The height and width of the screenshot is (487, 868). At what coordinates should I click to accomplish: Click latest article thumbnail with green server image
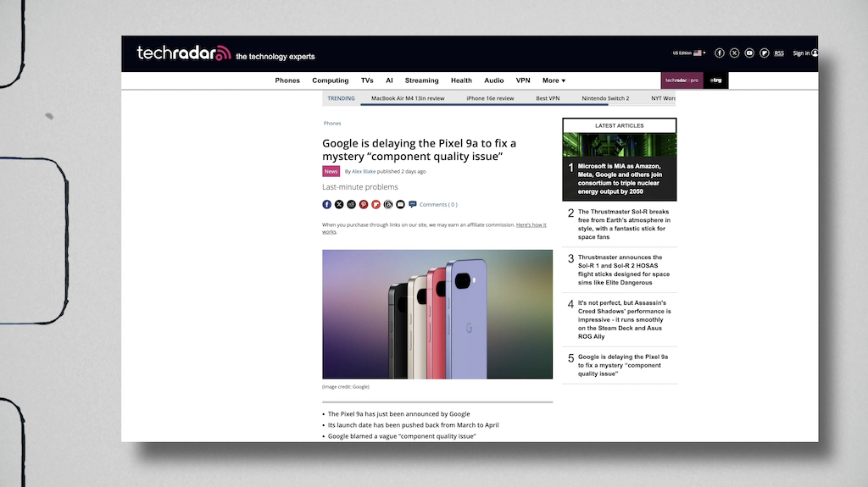click(x=620, y=145)
